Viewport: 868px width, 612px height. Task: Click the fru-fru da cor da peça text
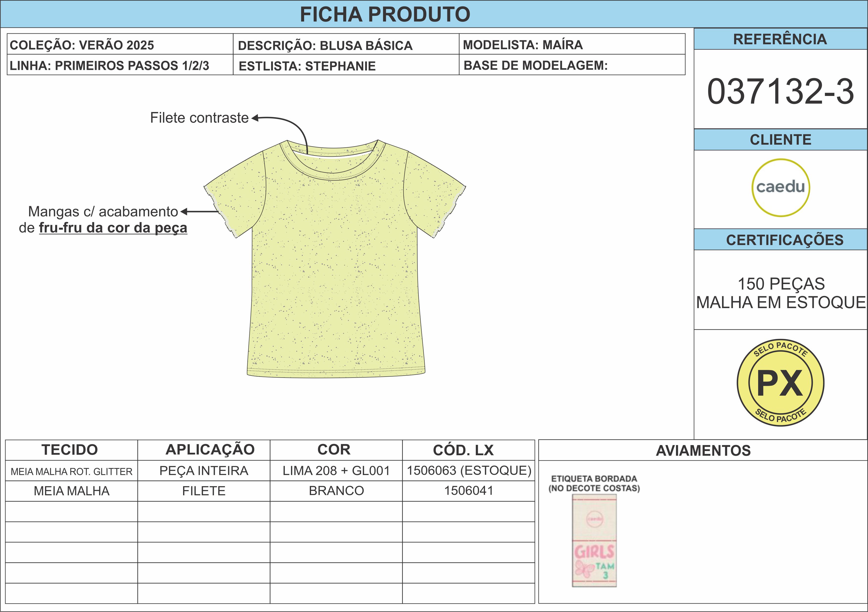click(113, 228)
